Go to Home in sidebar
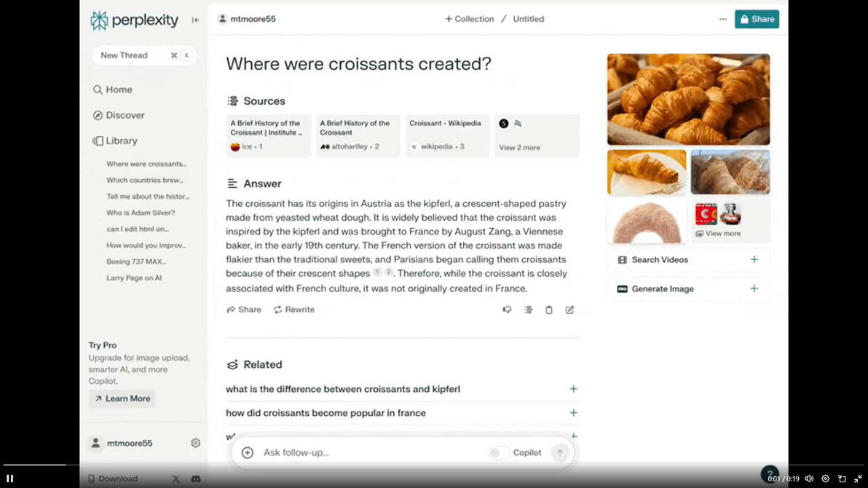Viewport: 868px width, 488px height. point(112,90)
